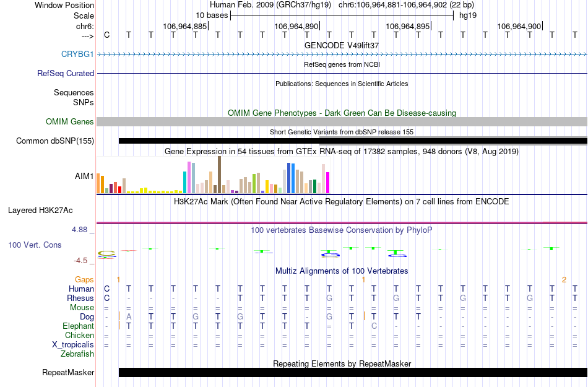Select the OMIM Genes track label
The height and width of the screenshot is (387, 588).
69,121
